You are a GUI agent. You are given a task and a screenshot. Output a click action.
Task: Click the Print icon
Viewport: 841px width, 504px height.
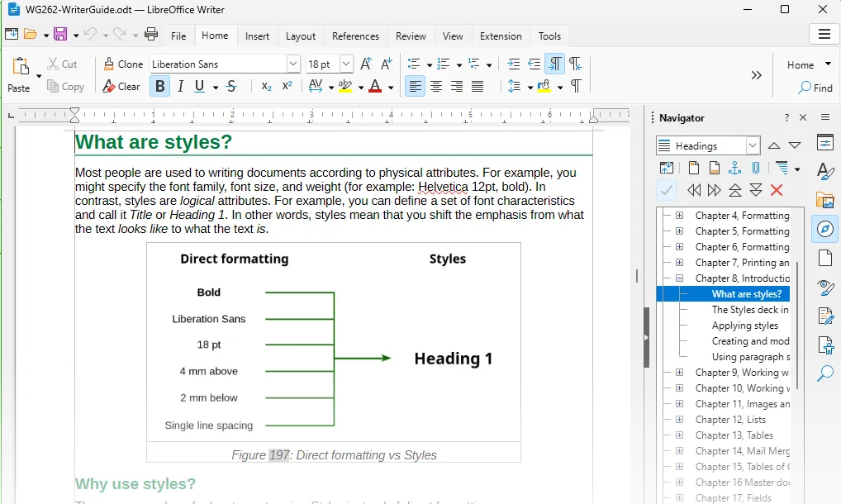tap(151, 35)
